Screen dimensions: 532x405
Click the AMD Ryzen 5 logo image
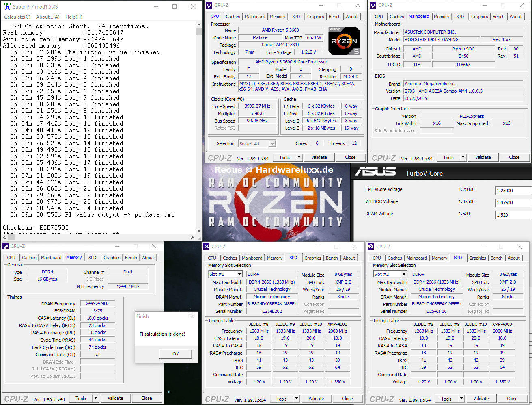[344, 41]
